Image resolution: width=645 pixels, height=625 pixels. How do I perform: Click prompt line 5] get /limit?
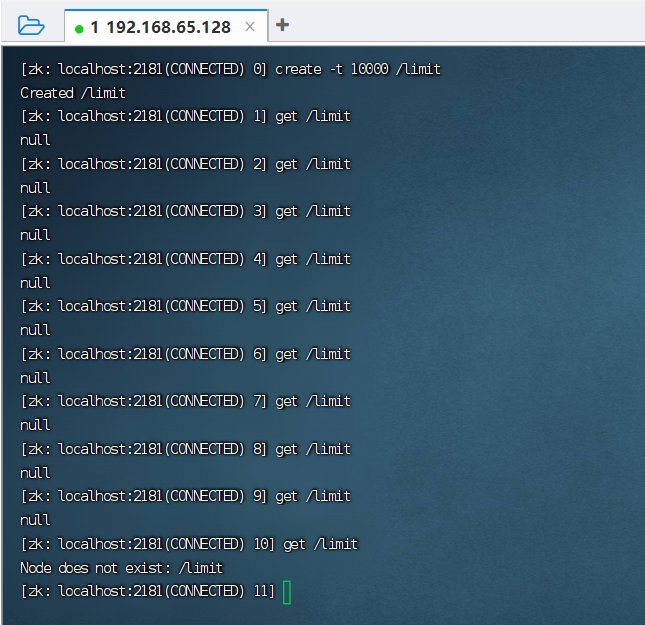(x=186, y=306)
